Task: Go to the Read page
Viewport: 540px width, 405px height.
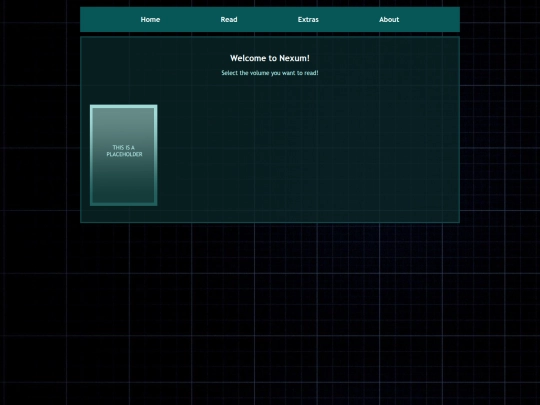Action: pos(229,20)
